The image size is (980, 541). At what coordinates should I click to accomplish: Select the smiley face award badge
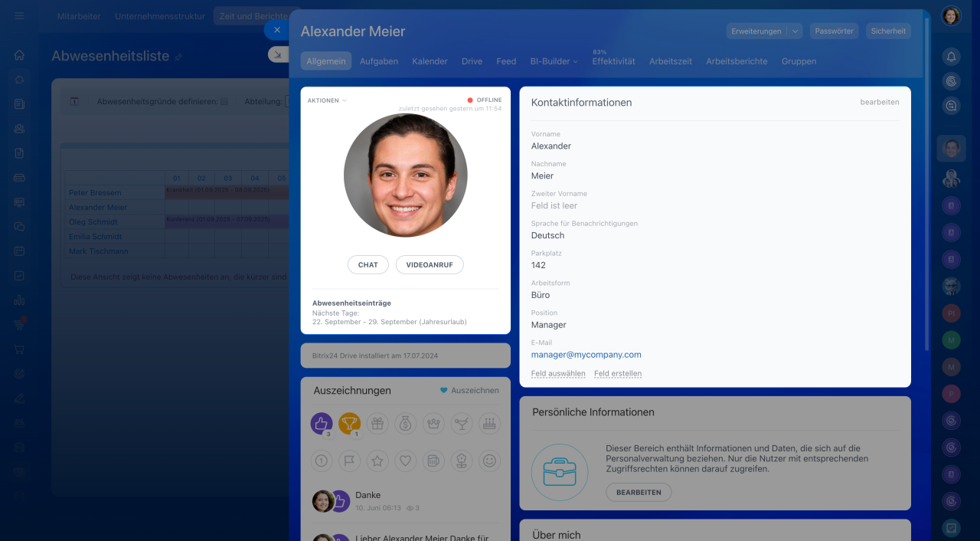[489, 461]
